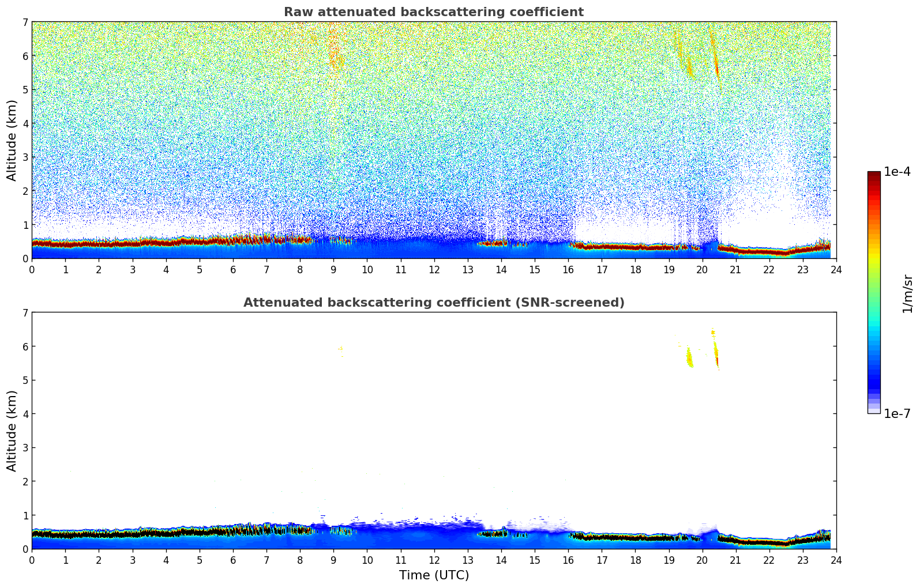Click the 'Altitude (km)' label of the raw plot
The height and width of the screenshot is (588, 920).
[x=12, y=140]
